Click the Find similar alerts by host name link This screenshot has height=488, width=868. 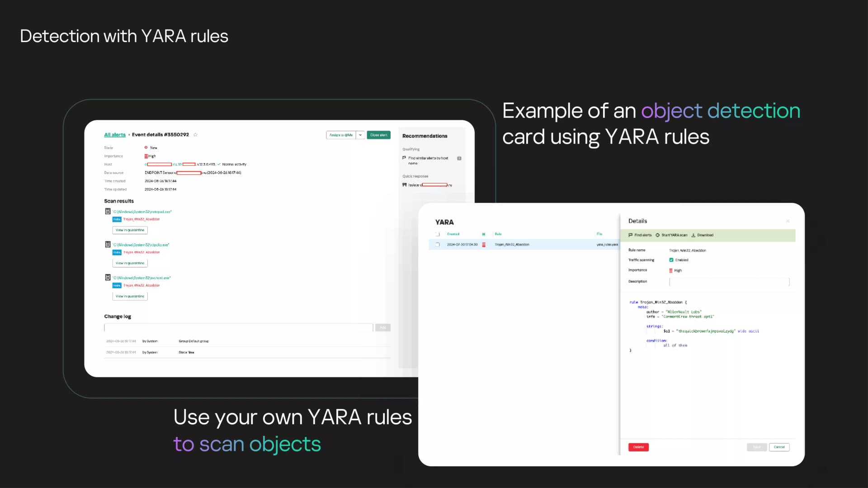pos(428,160)
